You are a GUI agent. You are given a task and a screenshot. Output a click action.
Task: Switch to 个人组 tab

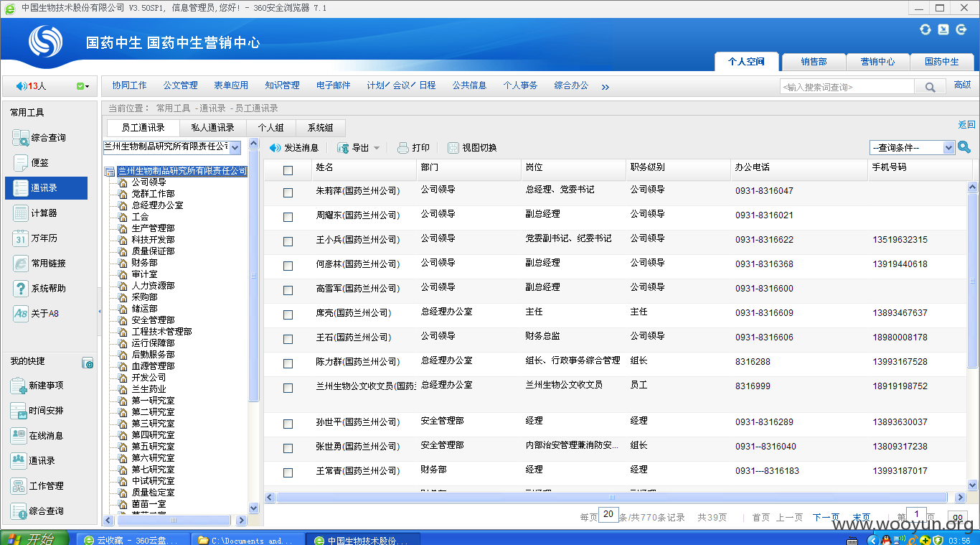pyautogui.click(x=270, y=128)
